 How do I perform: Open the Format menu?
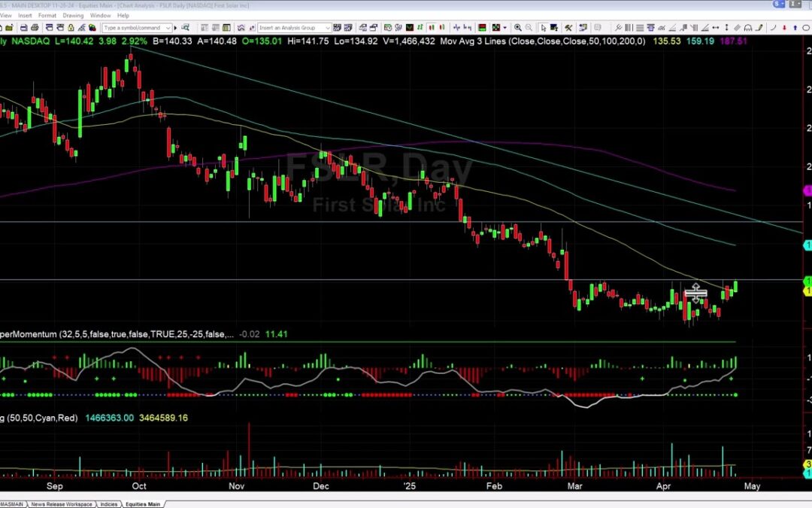coord(47,15)
